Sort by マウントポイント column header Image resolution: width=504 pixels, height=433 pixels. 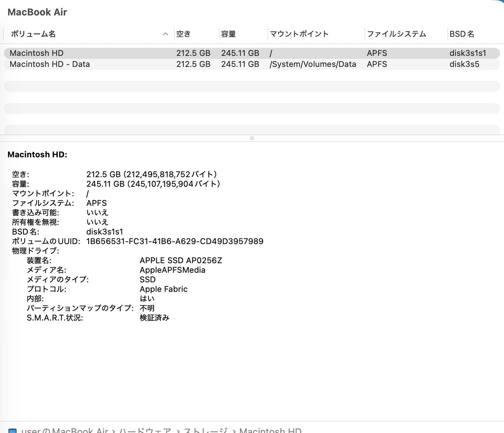click(299, 34)
